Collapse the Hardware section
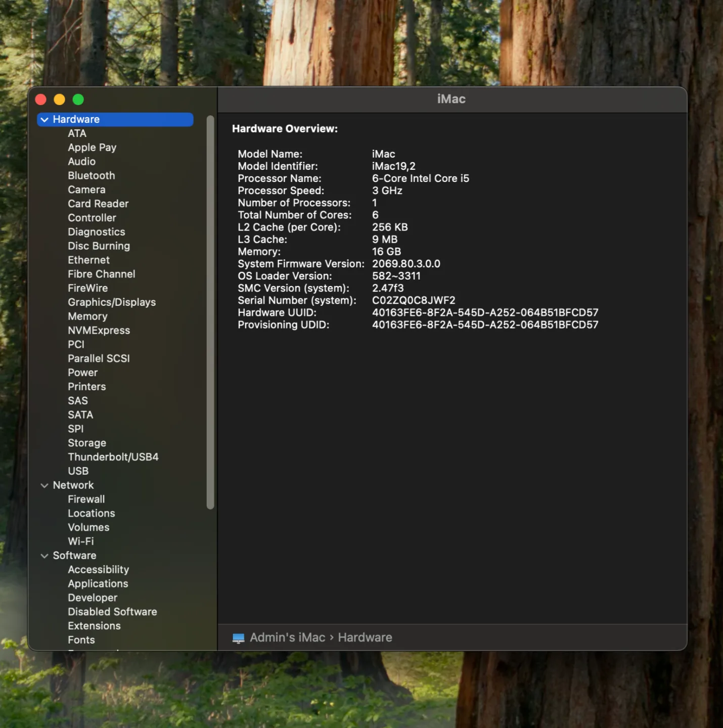This screenshot has height=728, width=723. click(45, 119)
